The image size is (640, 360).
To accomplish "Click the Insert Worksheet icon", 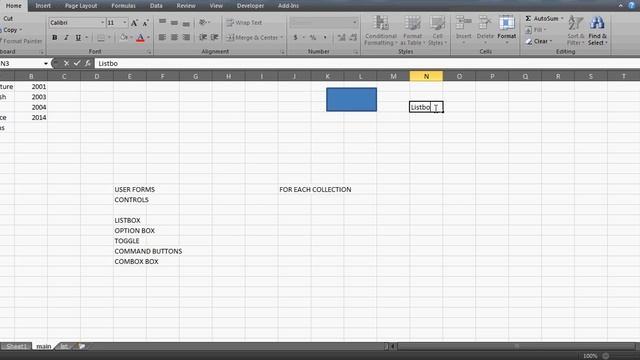I will tap(82, 346).
